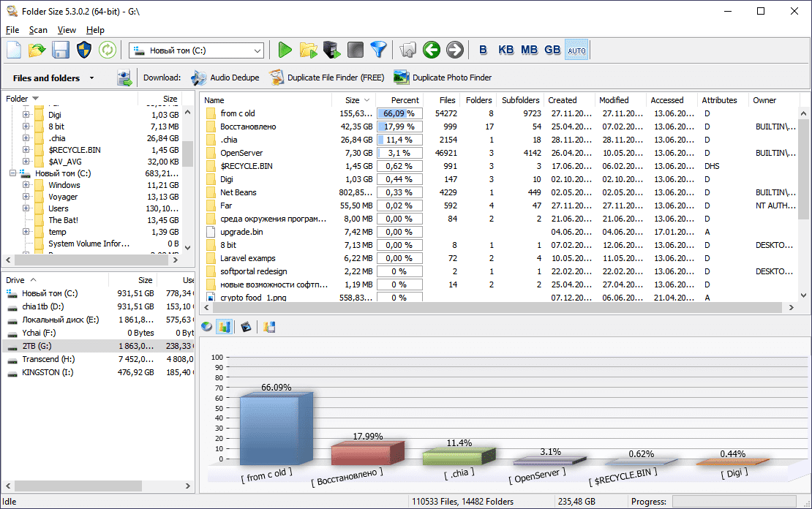
Task: Open Audio Dedupe download link
Action: pyautogui.click(x=225, y=78)
